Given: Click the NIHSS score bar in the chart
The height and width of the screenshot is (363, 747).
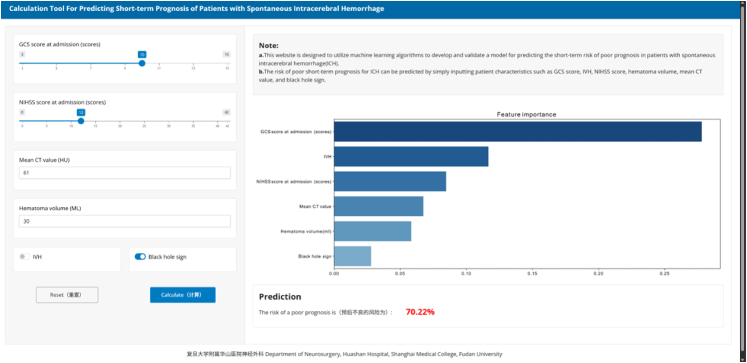Looking at the screenshot, I should [x=390, y=182].
